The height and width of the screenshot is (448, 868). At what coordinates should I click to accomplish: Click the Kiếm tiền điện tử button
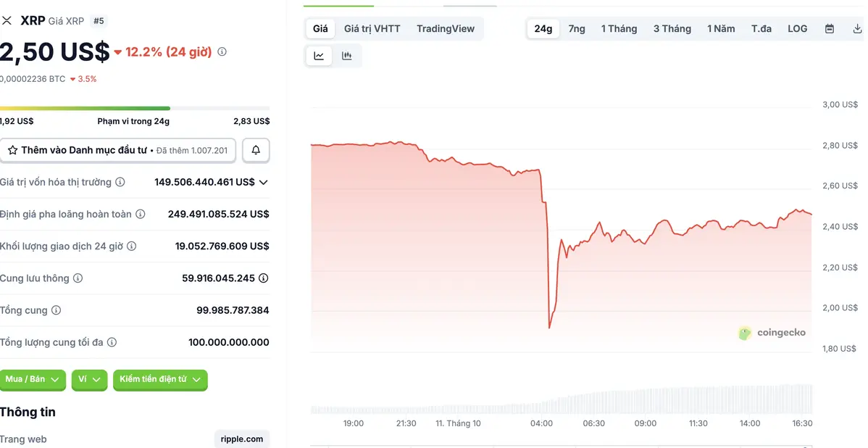pos(160,380)
